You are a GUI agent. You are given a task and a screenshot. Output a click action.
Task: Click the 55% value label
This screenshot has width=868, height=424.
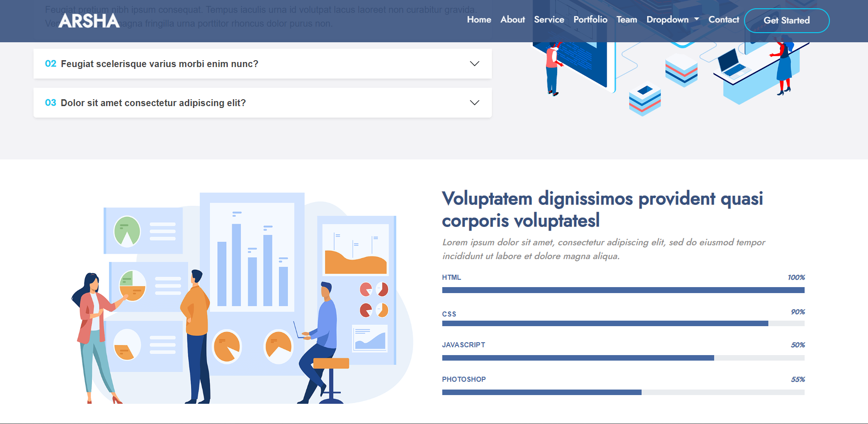tap(798, 379)
